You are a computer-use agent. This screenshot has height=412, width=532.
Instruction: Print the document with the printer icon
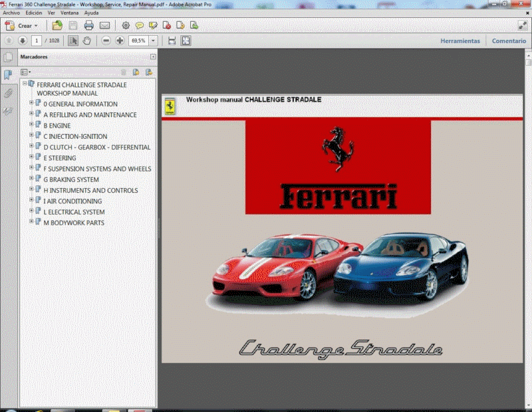(x=89, y=25)
